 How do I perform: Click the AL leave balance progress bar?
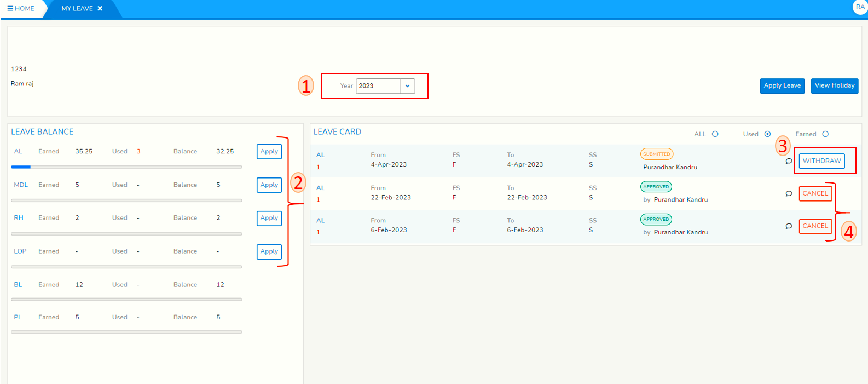[126, 167]
